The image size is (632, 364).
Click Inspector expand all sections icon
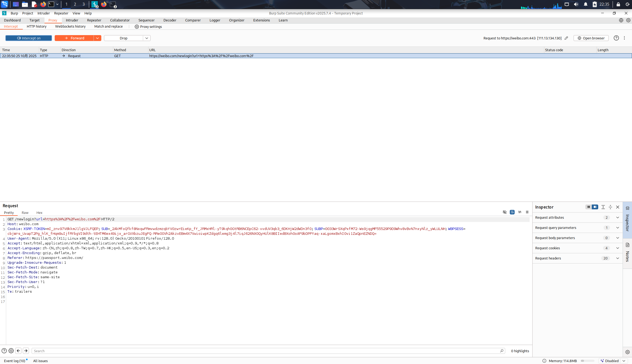(603, 207)
